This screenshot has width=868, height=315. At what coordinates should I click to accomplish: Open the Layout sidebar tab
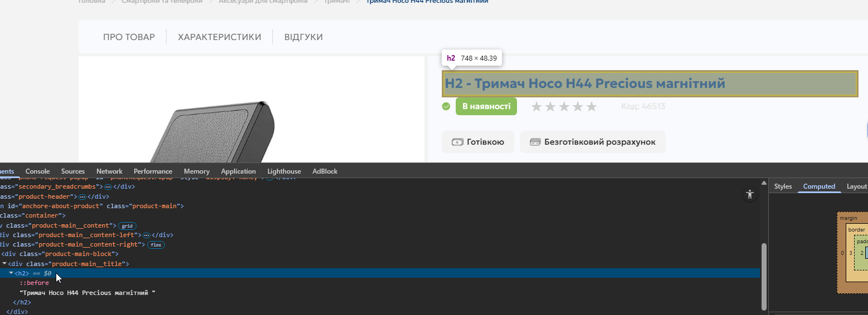point(857,186)
